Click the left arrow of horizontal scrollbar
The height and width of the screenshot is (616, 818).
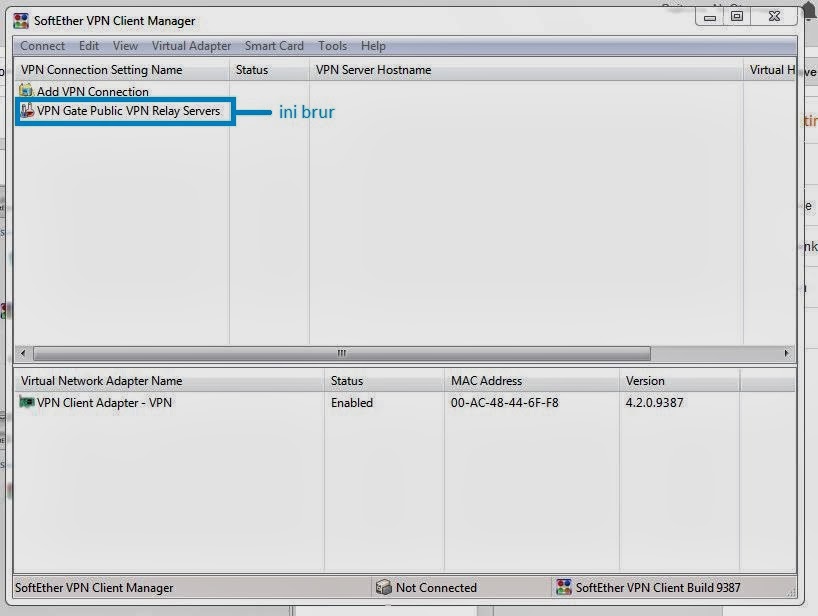[x=23, y=353]
